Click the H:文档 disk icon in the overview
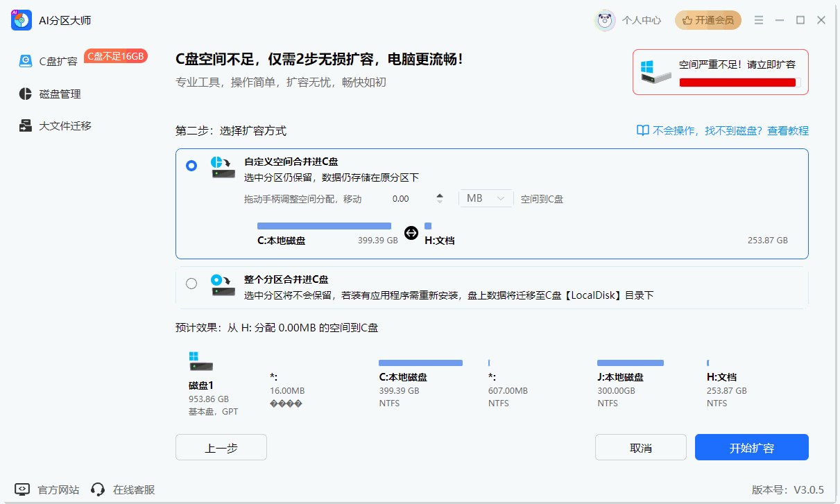This screenshot has width=840, height=504. (708, 363)
